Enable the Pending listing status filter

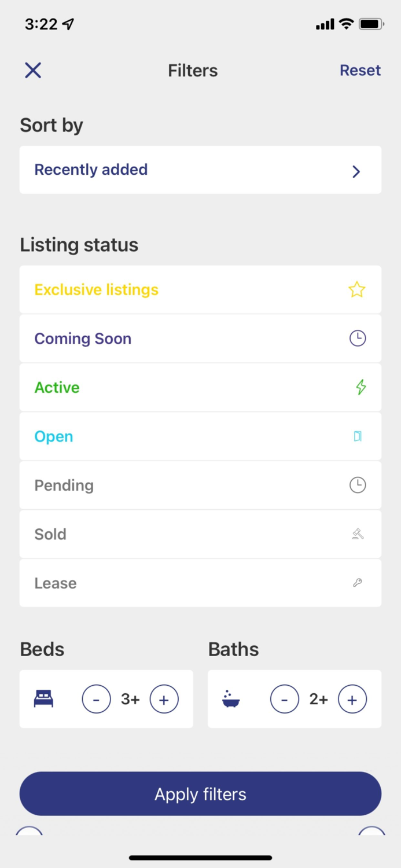pyautogui.click(x=200, y=485)
